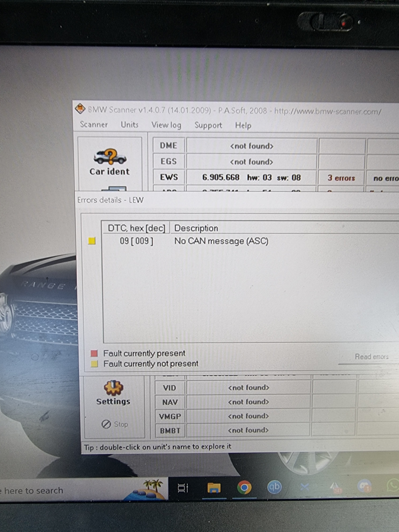Click the EWS '3 errors' cell
399x532 pixels.
(x=341, y=178)
